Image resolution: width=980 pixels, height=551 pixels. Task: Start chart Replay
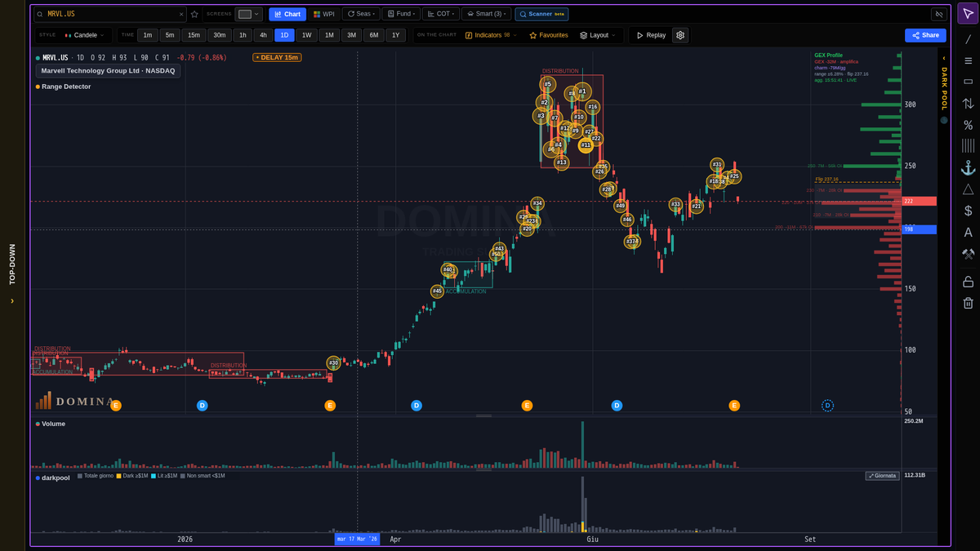(651, 35)
